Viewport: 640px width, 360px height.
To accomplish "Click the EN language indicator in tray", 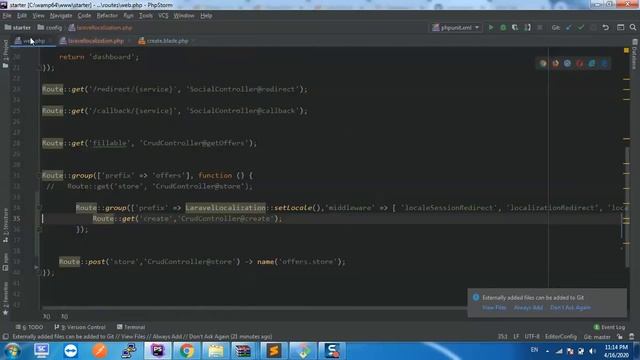I will point(534,350).
